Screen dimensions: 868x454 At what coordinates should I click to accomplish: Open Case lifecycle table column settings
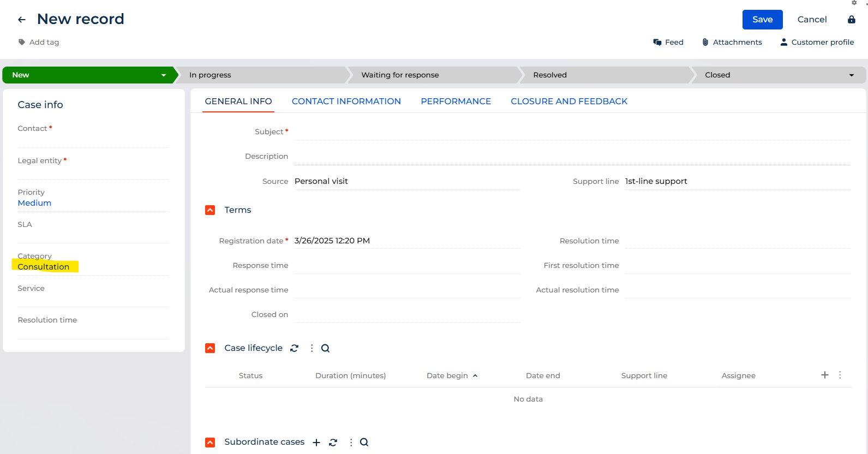[x=840, y=375]
